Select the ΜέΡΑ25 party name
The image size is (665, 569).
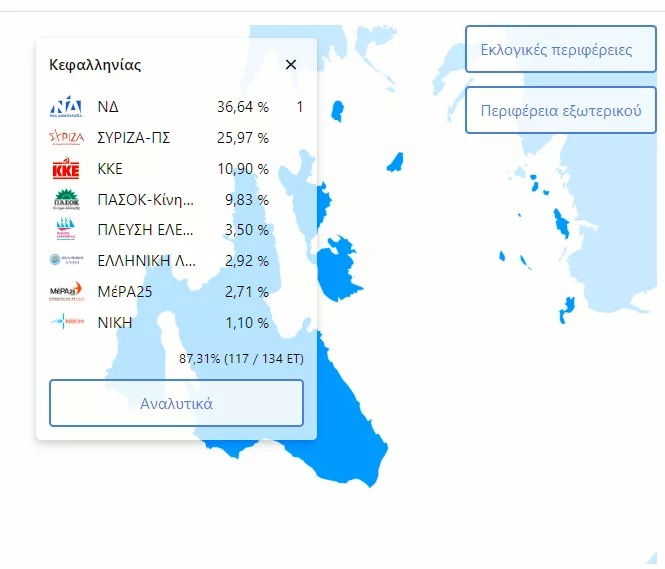pos(125,292)
